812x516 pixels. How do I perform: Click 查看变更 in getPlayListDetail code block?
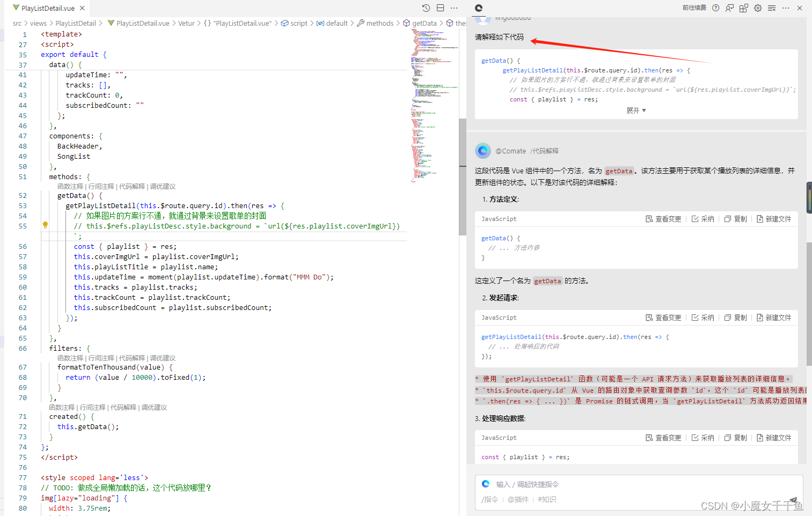click(663, 318)
